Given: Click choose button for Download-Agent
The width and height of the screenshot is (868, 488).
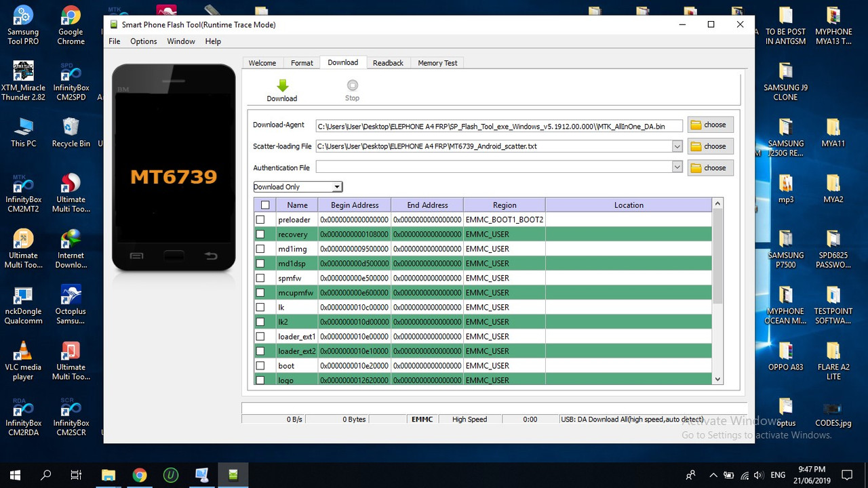Looking at the screenshot, I should (710, 125).
